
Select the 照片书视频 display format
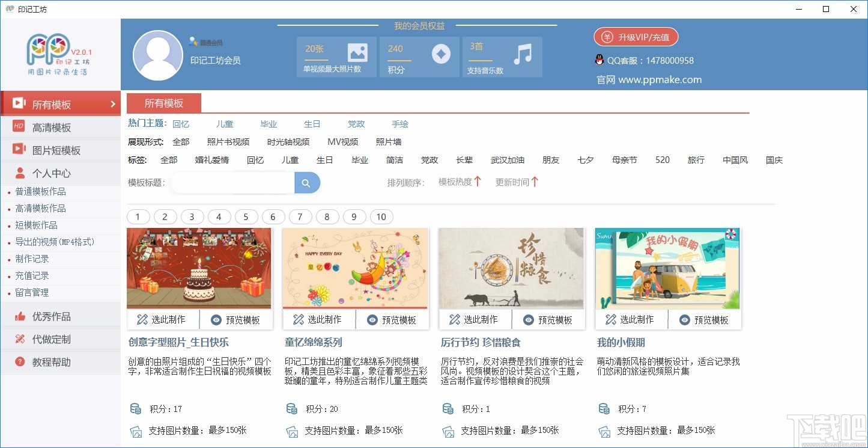228,141
